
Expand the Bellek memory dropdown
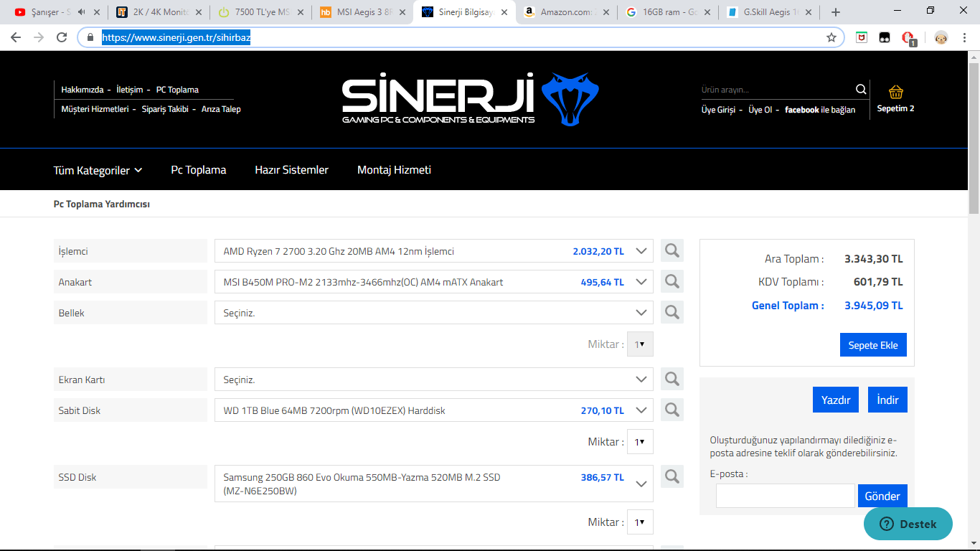(434, 313)
